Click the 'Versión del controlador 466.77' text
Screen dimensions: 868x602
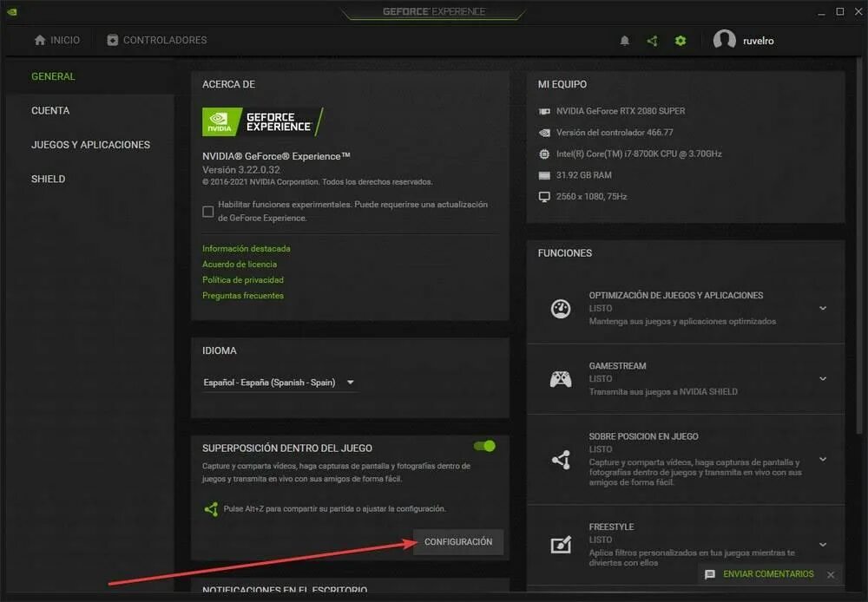615,133
